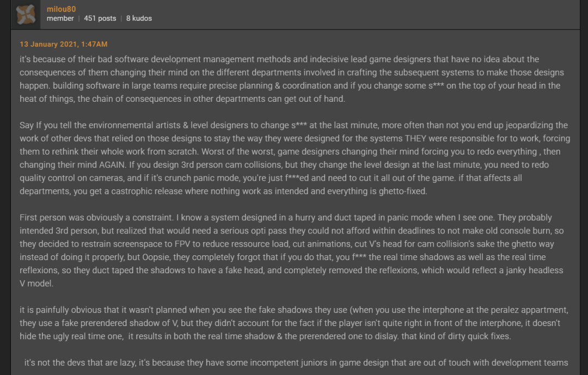This screenshot has height=375, width=588.
Task: Click milou80's avatar image
Action: coord(26,14)
